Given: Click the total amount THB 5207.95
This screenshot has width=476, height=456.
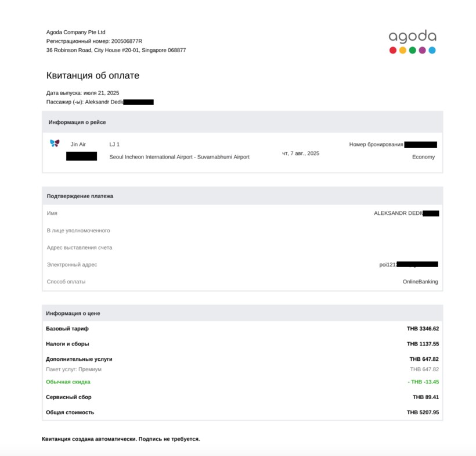Looking at the screenshot, I should click(423, 412).
